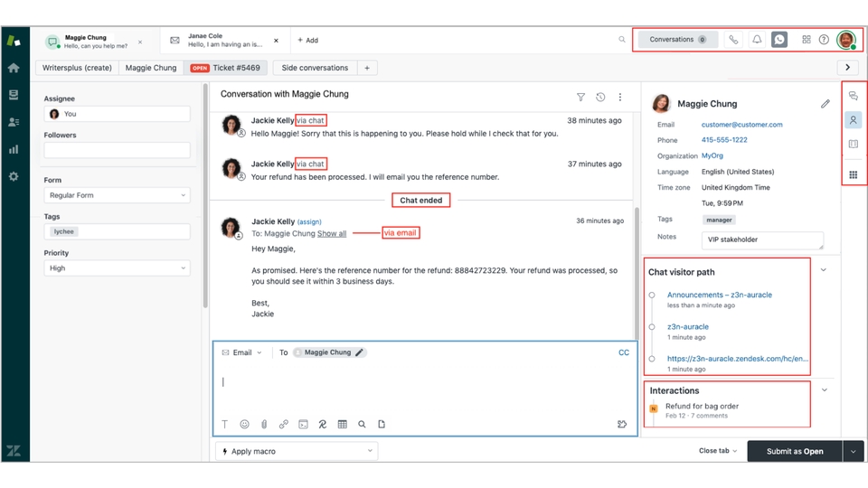The image size is (868, 488).
Task: Open customer@customer.com email link
Action: pos(741,125)
